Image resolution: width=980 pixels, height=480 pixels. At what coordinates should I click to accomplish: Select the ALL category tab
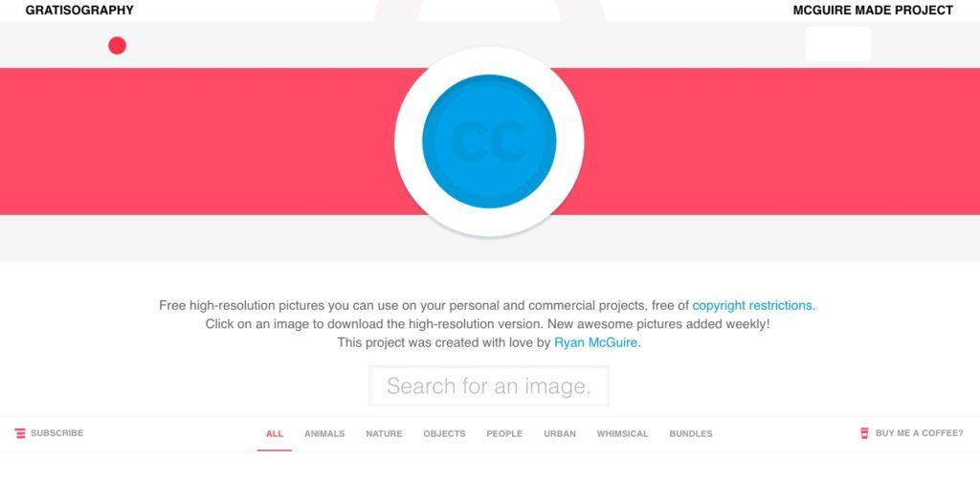pyautogui.click(x=275, y=434)
